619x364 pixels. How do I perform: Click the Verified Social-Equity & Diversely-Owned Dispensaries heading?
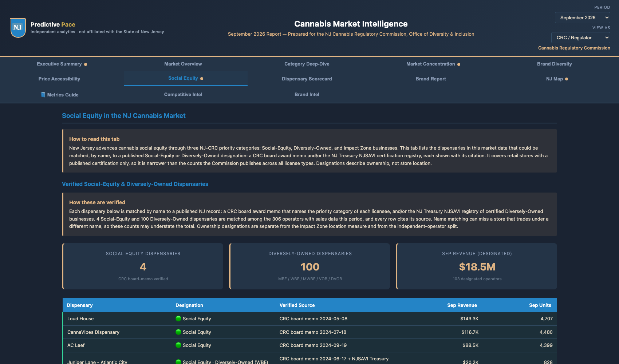click(135, 184)
